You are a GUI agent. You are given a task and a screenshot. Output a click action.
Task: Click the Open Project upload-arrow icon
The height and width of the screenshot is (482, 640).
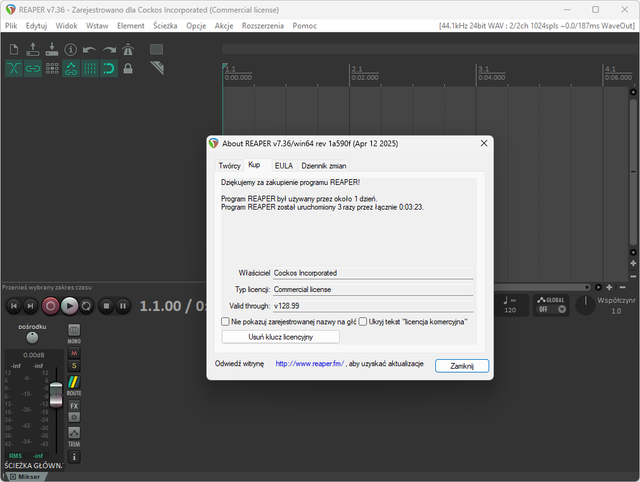pos(33,49)
